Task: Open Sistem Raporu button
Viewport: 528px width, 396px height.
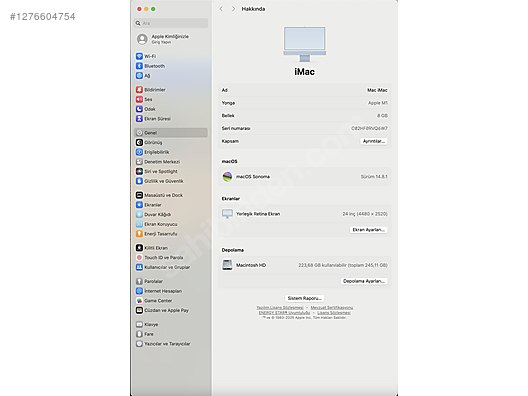Action: point(304,298)
